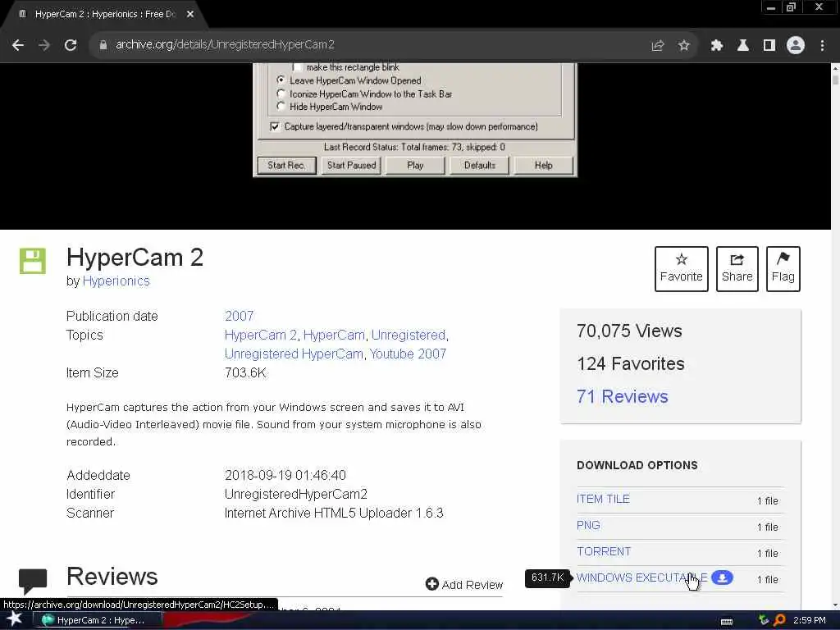This screenshot has width=840, height=630.
Task: Open the 2007 publication date link
Action: click(239, 316)
